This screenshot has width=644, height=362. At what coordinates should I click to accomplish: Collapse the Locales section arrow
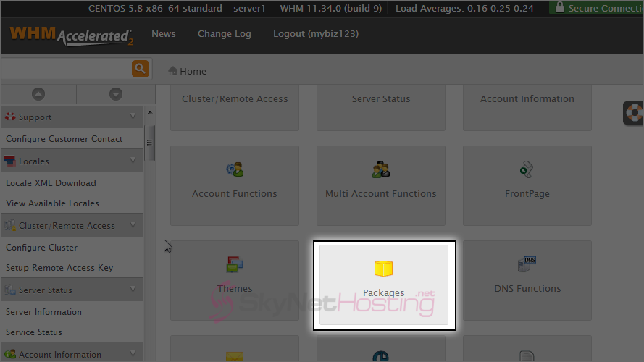(133, 160)
